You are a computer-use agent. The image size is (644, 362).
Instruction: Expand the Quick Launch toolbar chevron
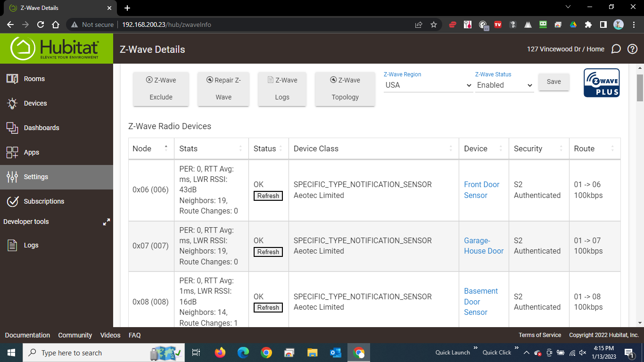pos(475,349)
